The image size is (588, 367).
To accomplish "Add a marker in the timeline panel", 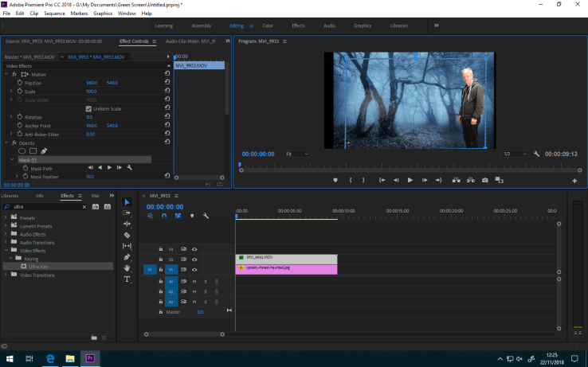I will (192, 216).
